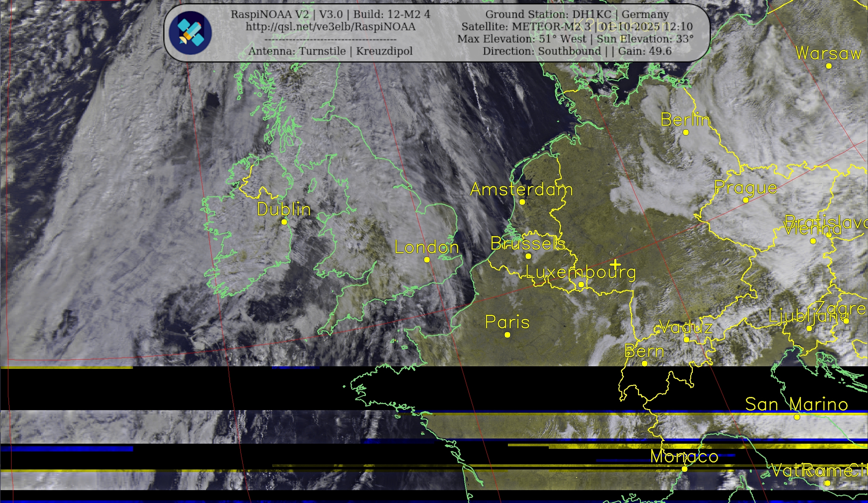
Task: Click the Warsaw city marker dot
Action: pyautogui.click(x=829, y=66)
